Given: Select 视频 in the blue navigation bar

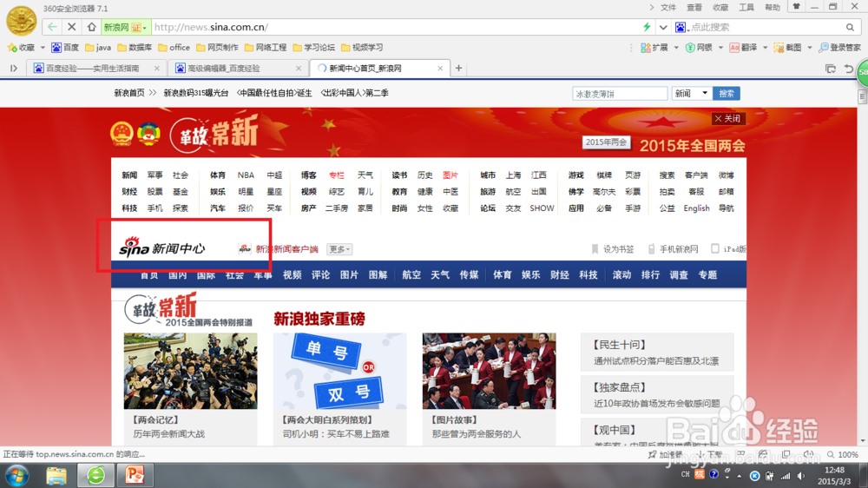Looking at the screenshot, I should tap(293, 274).
